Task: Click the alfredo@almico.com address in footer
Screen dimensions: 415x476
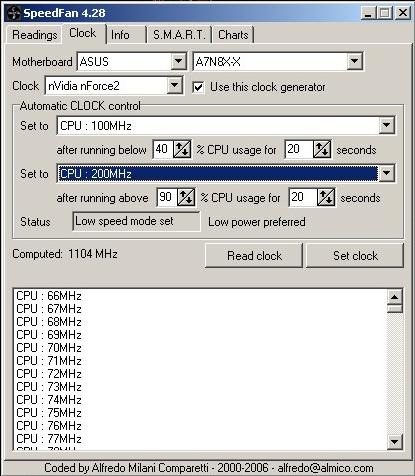Action: (325, 468)
